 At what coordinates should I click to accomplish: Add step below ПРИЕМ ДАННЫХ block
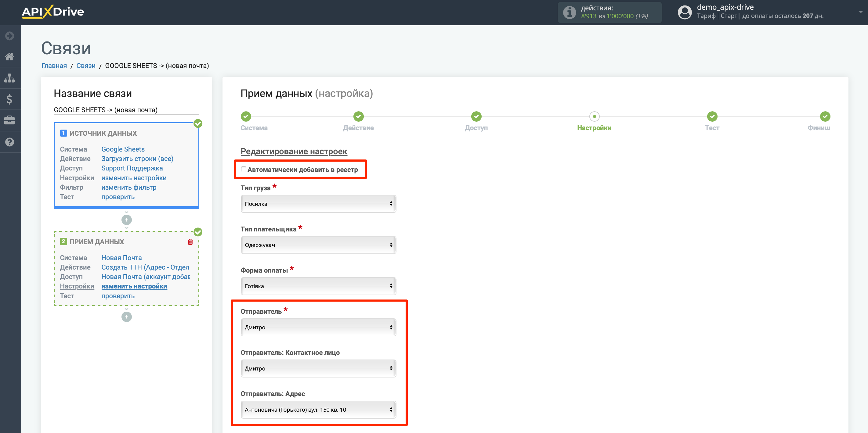pos(126,317)
